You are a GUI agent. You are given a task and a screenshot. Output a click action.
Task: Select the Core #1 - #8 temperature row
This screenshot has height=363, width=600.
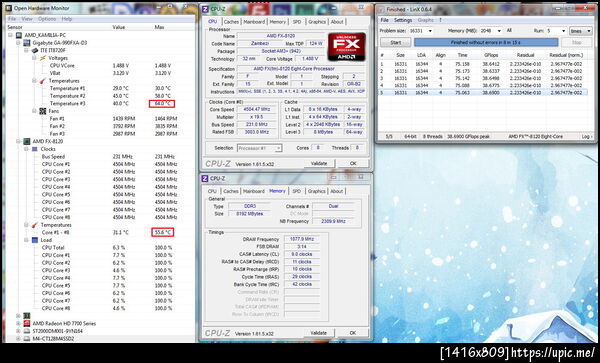coord(100,233)
